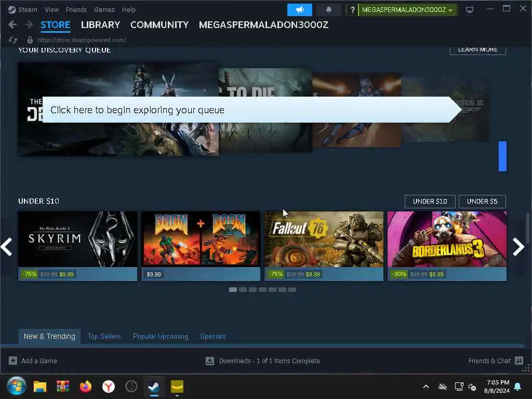
Task: Go forward with the right arrow
Action: click(29, 24)
